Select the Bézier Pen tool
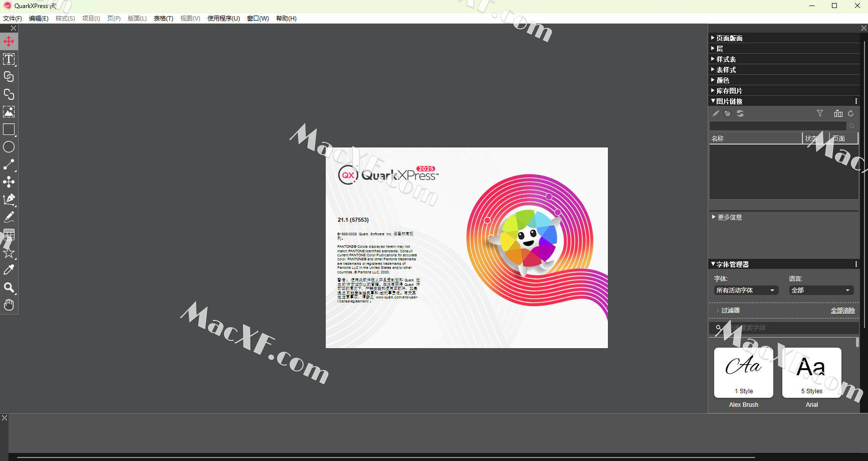This screenshot has width=868, height=461. pyautogui.click(x=9, y=200)
